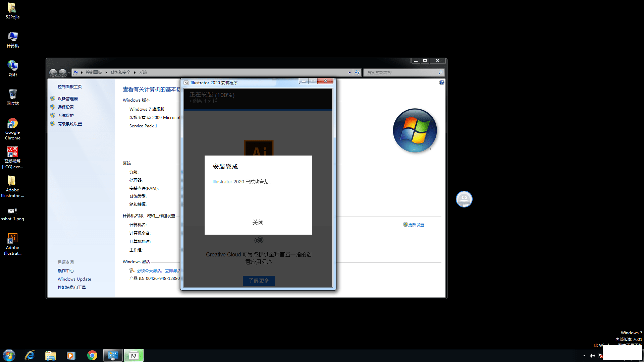Open 操作中心 link

click(x=66, y=271)
